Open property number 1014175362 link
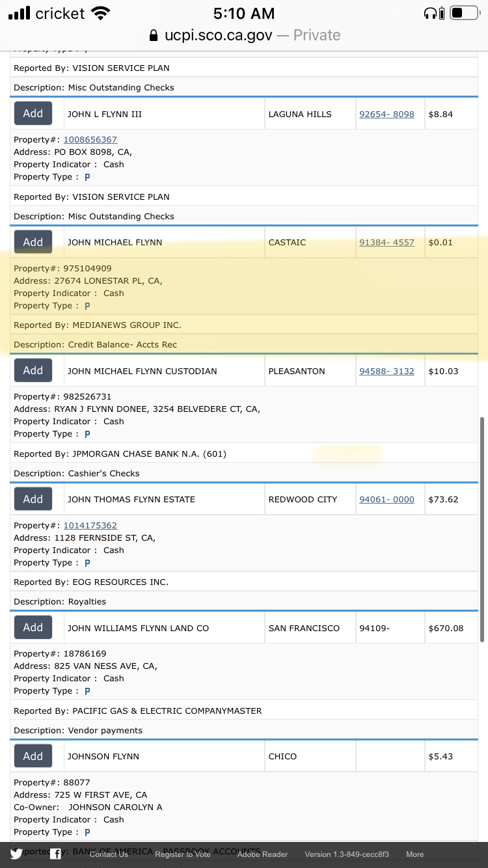The height and width of the screenshot is (868, 488). click(90, 526)
